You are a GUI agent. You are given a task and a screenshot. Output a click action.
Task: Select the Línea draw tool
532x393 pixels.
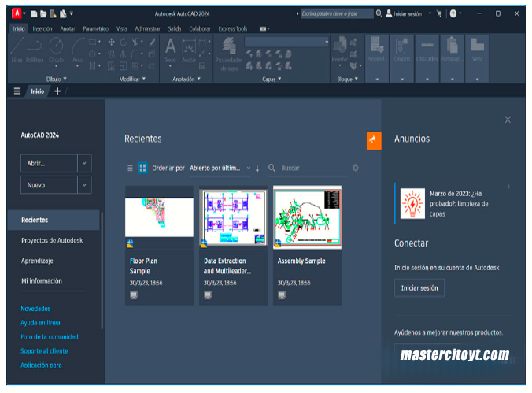click(x=17, y=50)
